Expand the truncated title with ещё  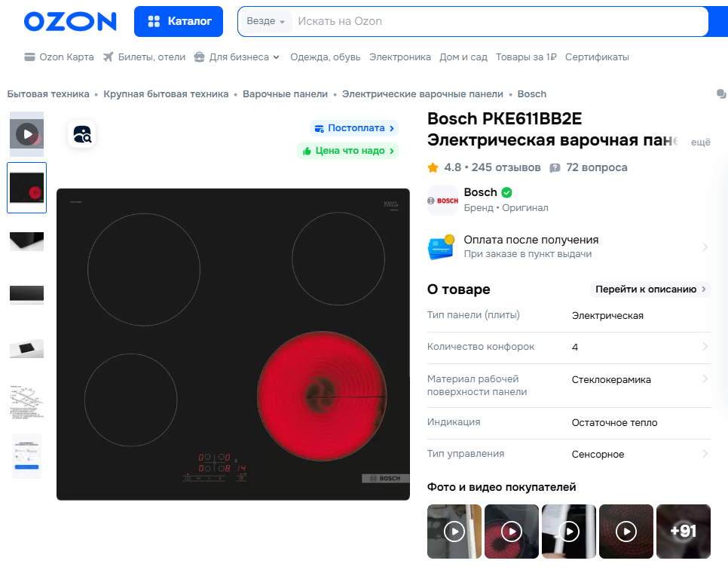tap(701, 142)
